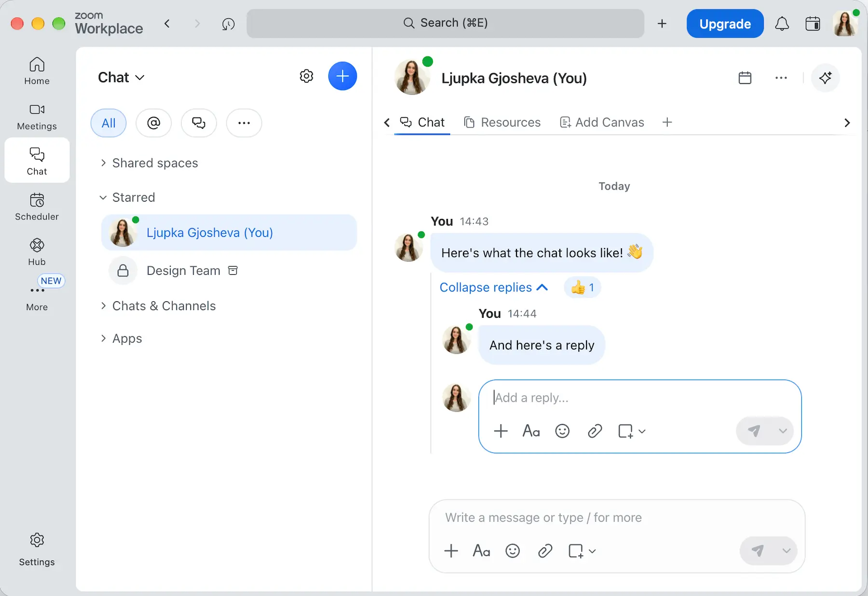The width and height of the screenshot is (868, 596).
Task: Collapse the Starred section
Action: click(127, 197)
